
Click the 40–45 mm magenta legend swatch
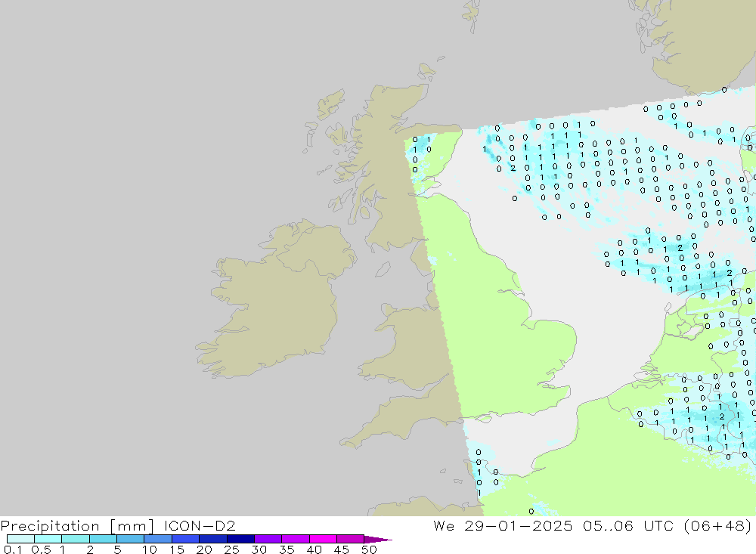pyautogui.click(x=323, y=539)
